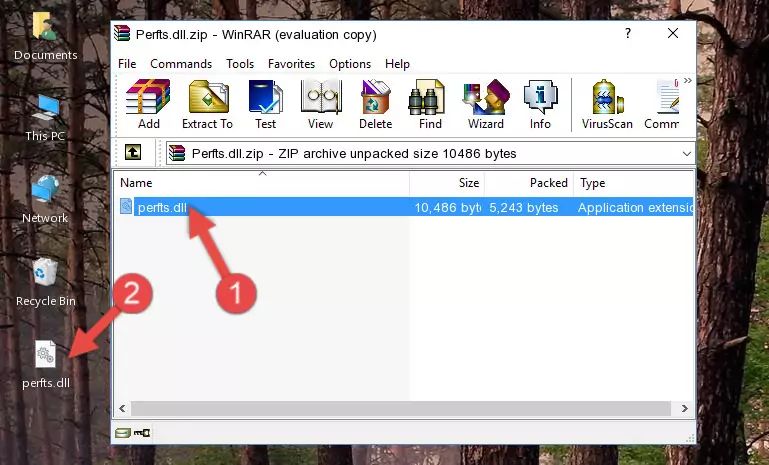
Task: Sort by the Name column header
Action: (x=262, y=183)
